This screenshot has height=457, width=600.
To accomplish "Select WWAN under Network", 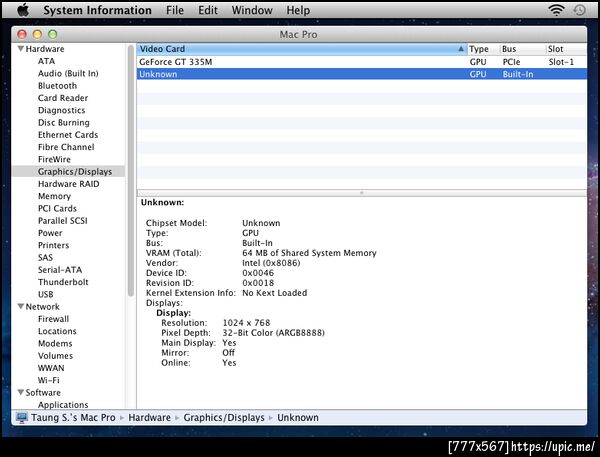I will (51, 367).
